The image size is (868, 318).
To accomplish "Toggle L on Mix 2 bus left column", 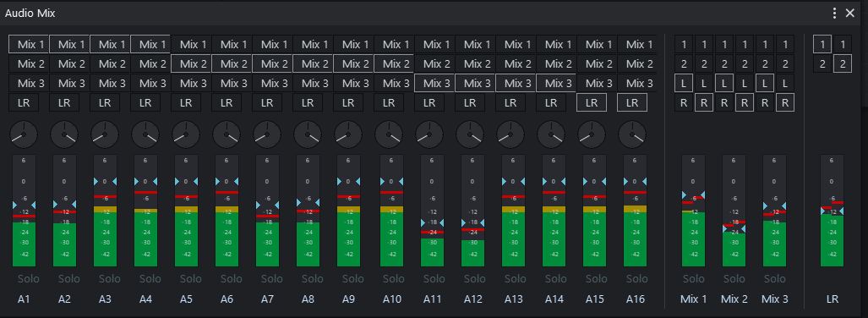I will (724, 84).
